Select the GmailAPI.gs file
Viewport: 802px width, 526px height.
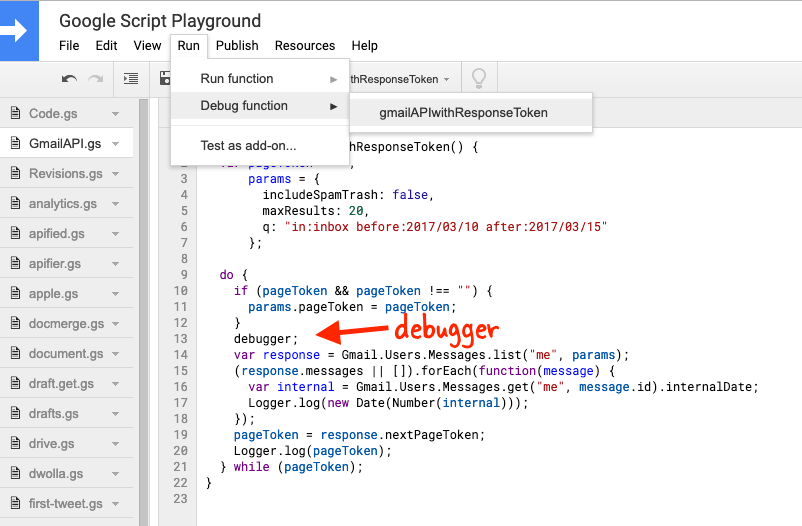tap(65, 144)
